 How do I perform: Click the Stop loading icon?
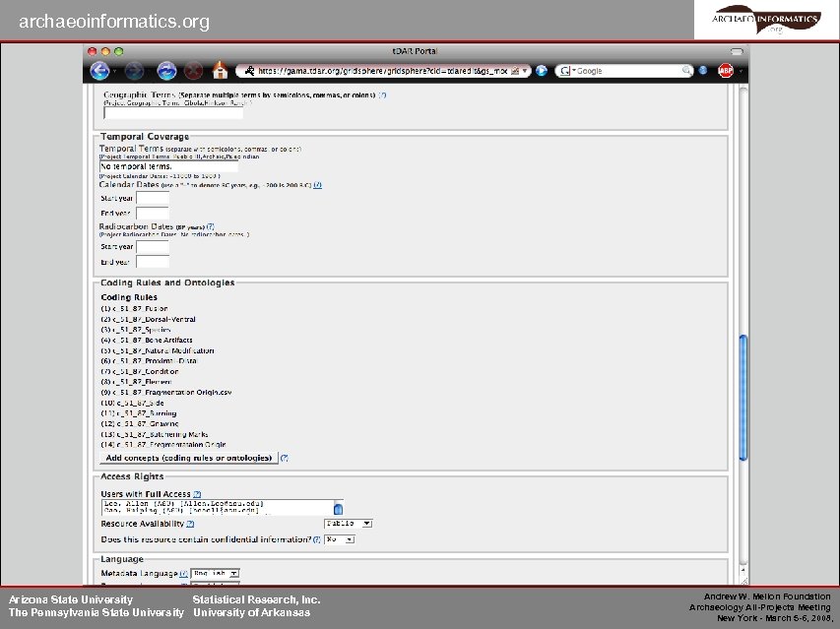193,71
